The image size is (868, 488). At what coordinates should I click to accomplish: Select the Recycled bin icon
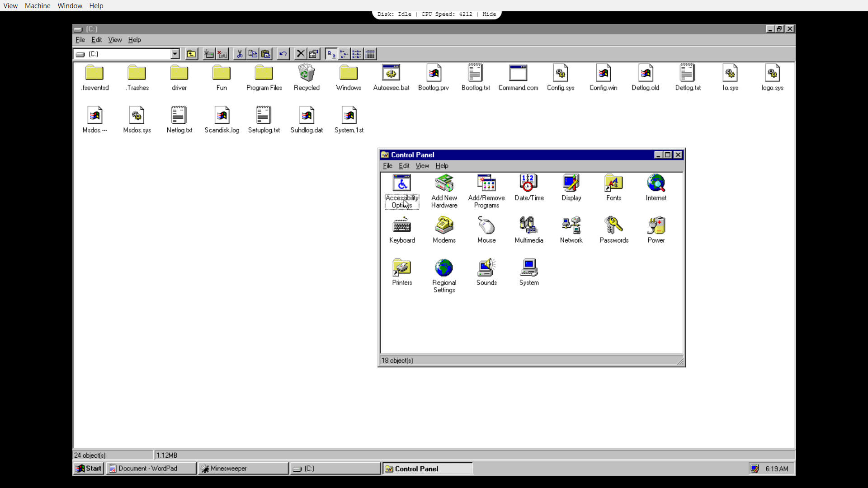tap(307, 78)
